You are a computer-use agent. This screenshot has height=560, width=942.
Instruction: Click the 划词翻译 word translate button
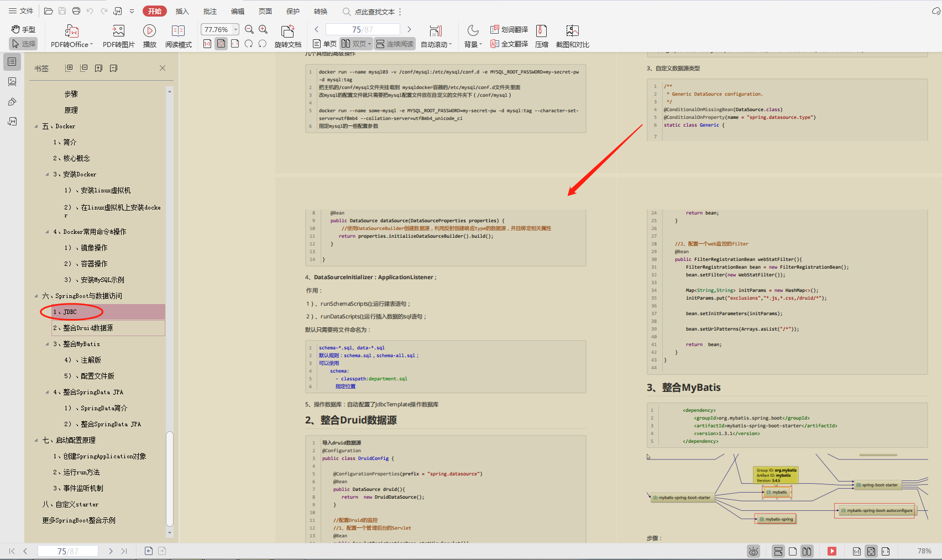(x=509, y=29)
